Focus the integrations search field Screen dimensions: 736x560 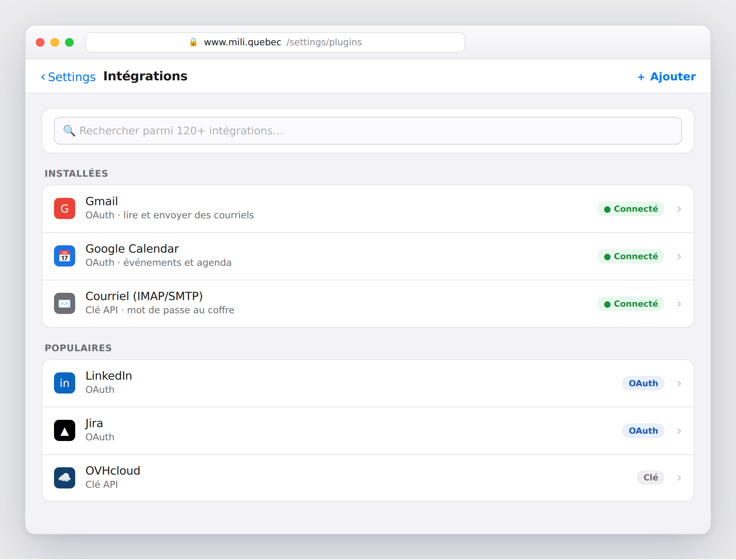click(368, 131)
